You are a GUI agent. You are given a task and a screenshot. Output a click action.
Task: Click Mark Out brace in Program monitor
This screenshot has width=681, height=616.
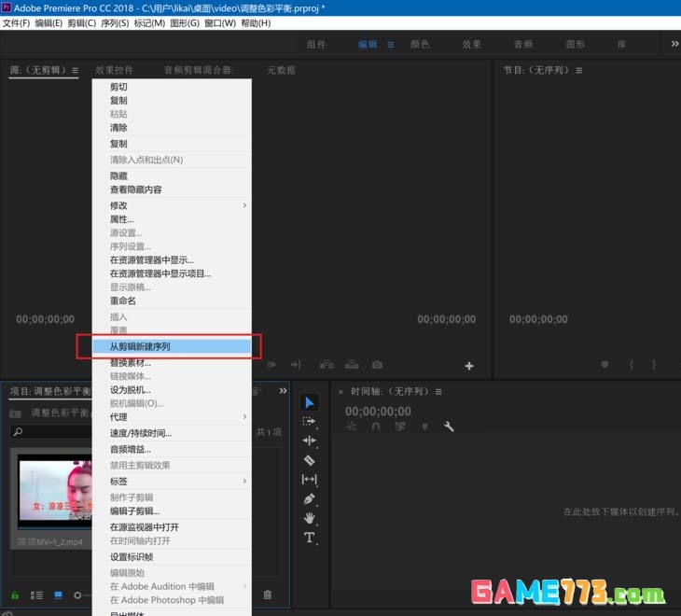point(654,364)
